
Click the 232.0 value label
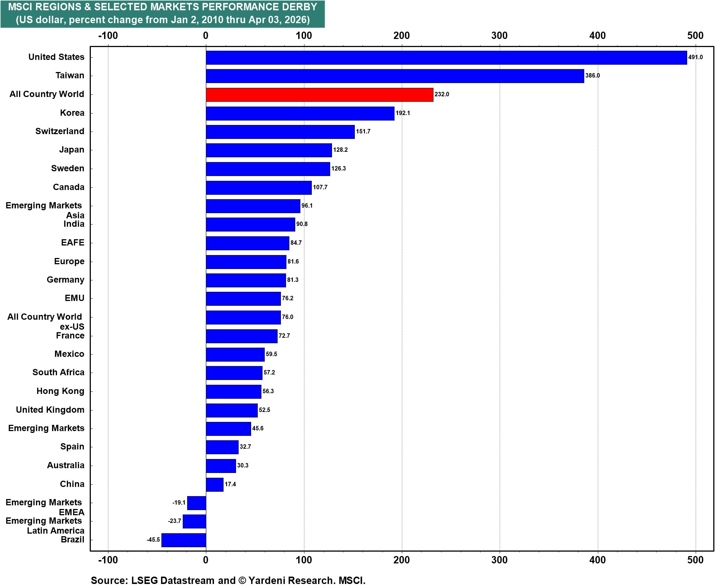[442, 94]
